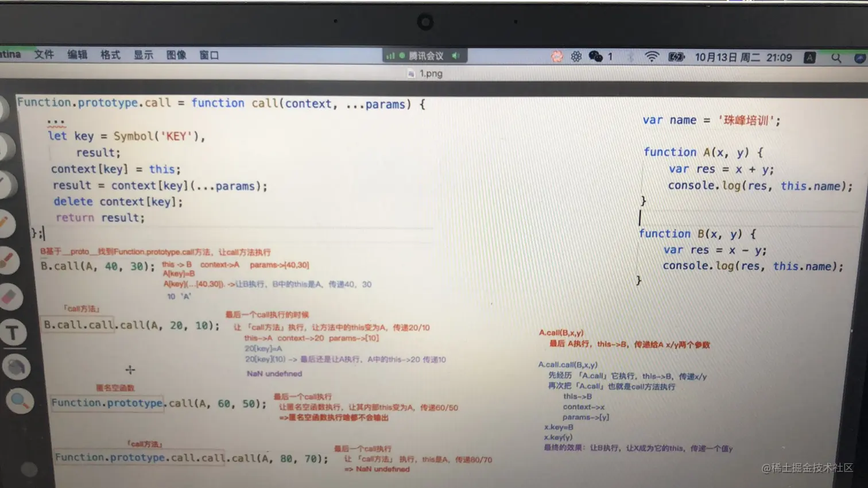Viewport: 868px width, 488px height.
Task: Click the text "let key = Symbol('KEY'),"
Action: pyautogui.click(x=126, y=136)
